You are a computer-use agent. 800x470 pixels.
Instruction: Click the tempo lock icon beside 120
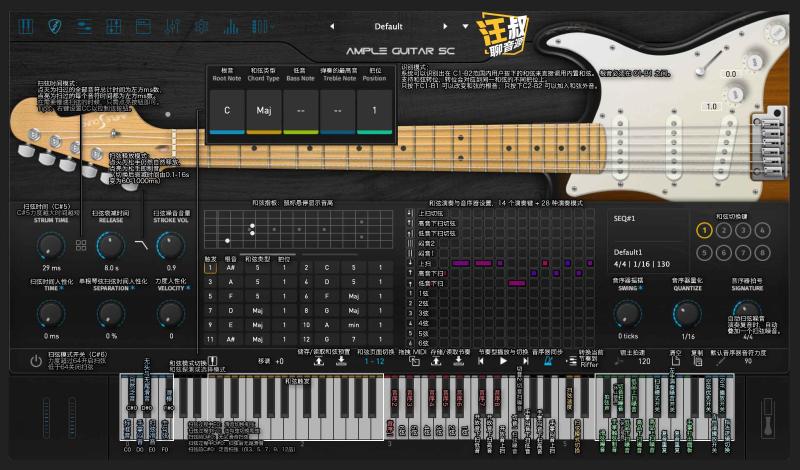(619, 361)
